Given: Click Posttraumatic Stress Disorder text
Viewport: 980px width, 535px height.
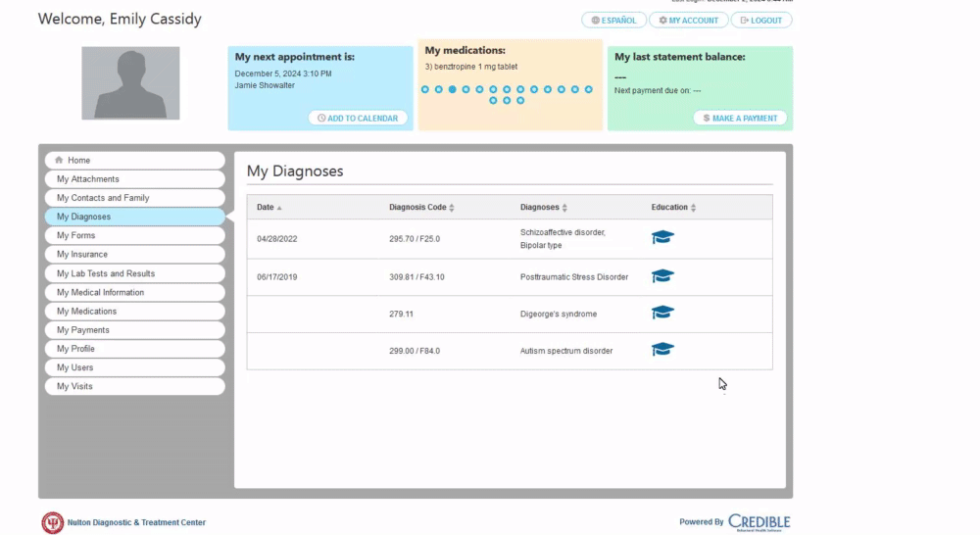Looking at the screenshot, I should point(574,277).
